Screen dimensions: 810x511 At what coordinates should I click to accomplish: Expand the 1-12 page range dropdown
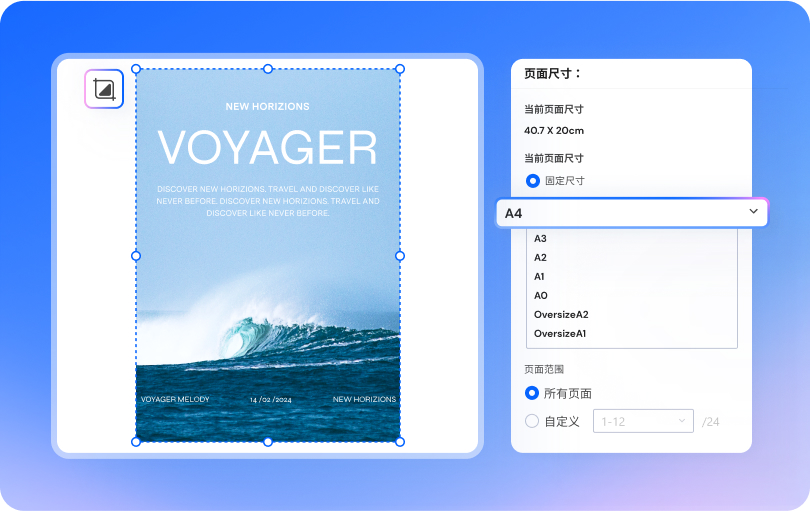(644, 421)
